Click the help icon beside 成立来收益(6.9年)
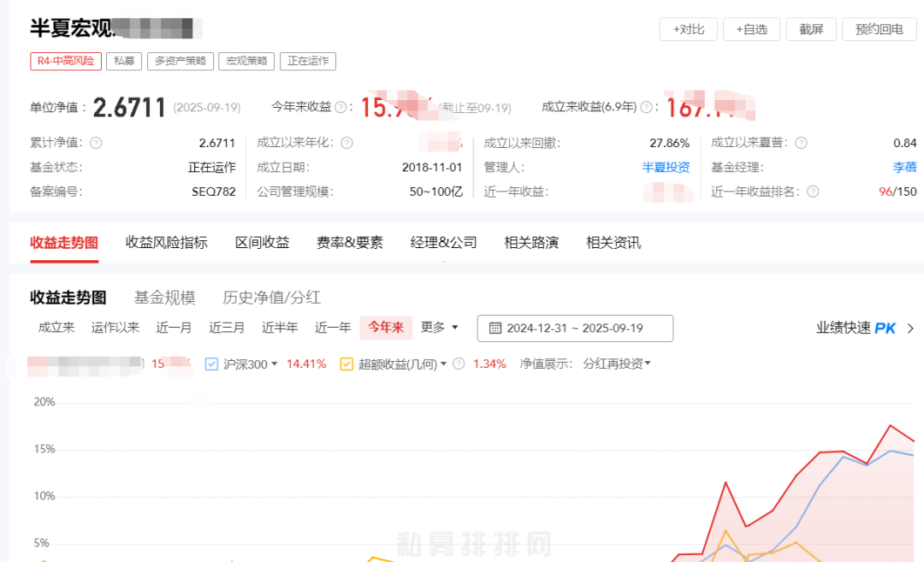 647,107
